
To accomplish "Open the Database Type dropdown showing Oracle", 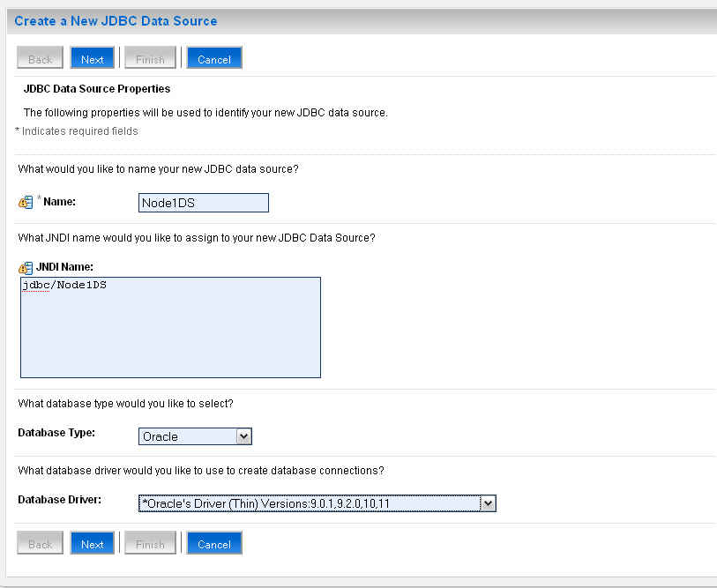I will [x=196, y=436].
